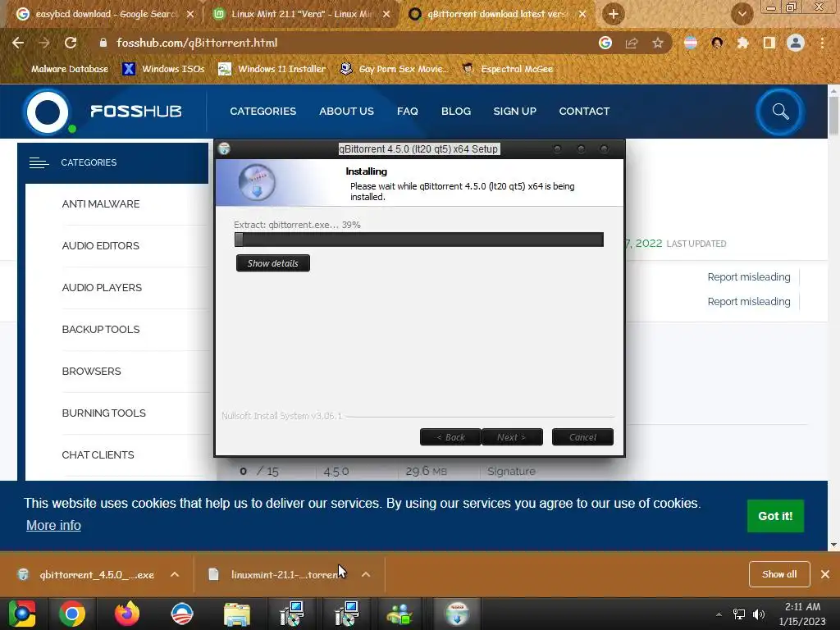Screen dimensions: 840x630
Task: Open the Malware Database bookmark
Action: pos(62,69)
